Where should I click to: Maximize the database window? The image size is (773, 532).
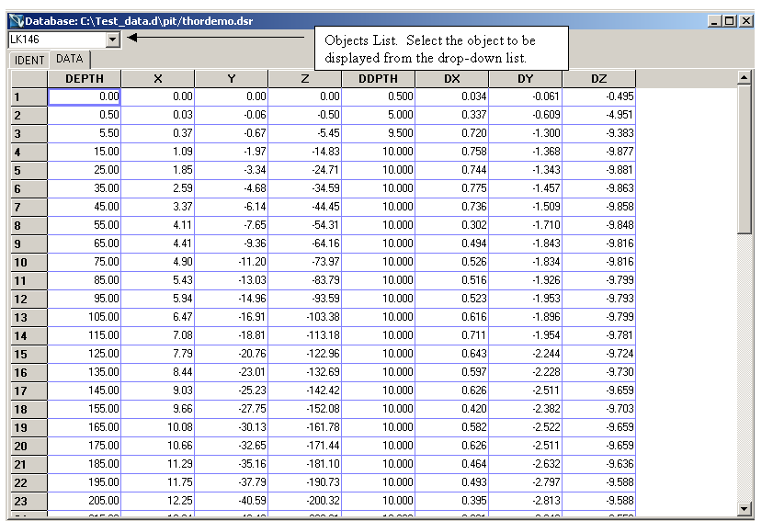pos(730,21)
